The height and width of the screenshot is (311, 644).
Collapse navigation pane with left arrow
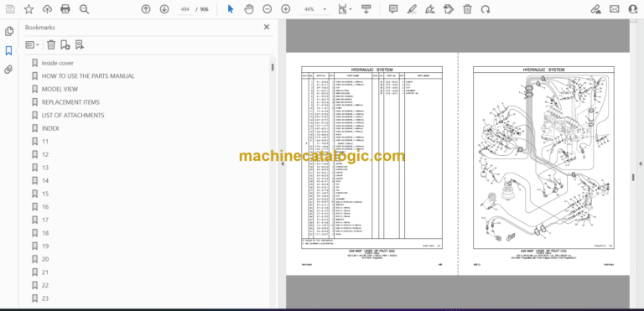point(282,164)
